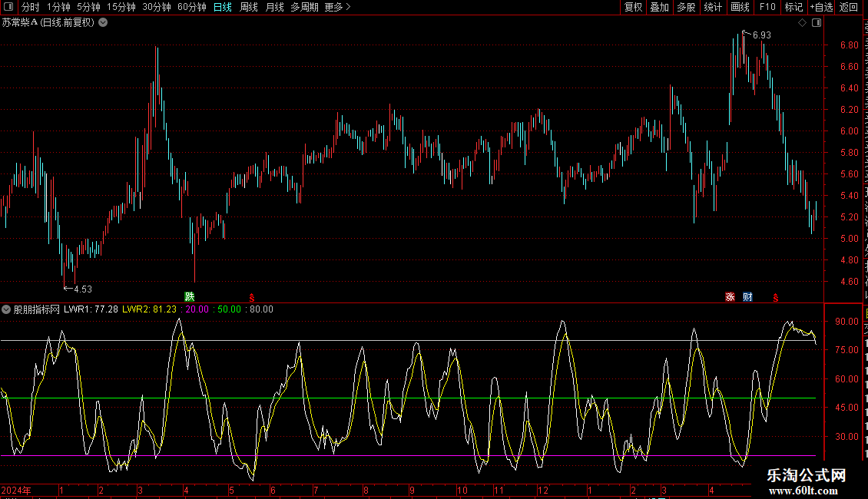Open the indicator dropdown circle next to 股朋指标网

[6, 309]
